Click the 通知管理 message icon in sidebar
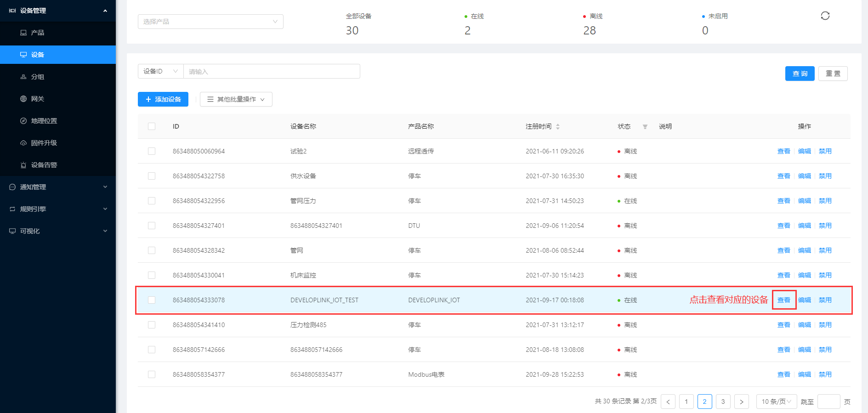This screenshot has height=413, width=868. (12, 187)
